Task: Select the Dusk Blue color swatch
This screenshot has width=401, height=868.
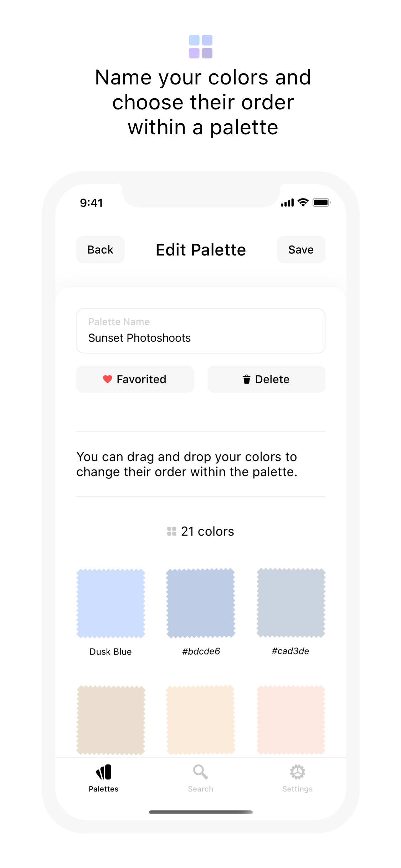Action: click(111, 603)
